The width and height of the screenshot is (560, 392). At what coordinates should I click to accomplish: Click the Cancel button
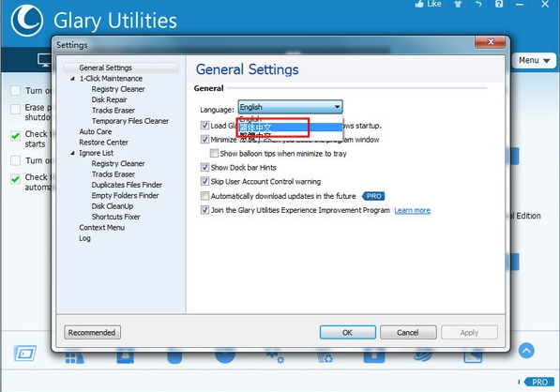408,332
